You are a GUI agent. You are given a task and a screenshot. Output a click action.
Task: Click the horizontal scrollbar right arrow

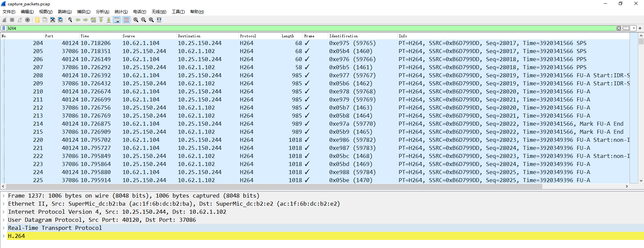tap(627, 186)
